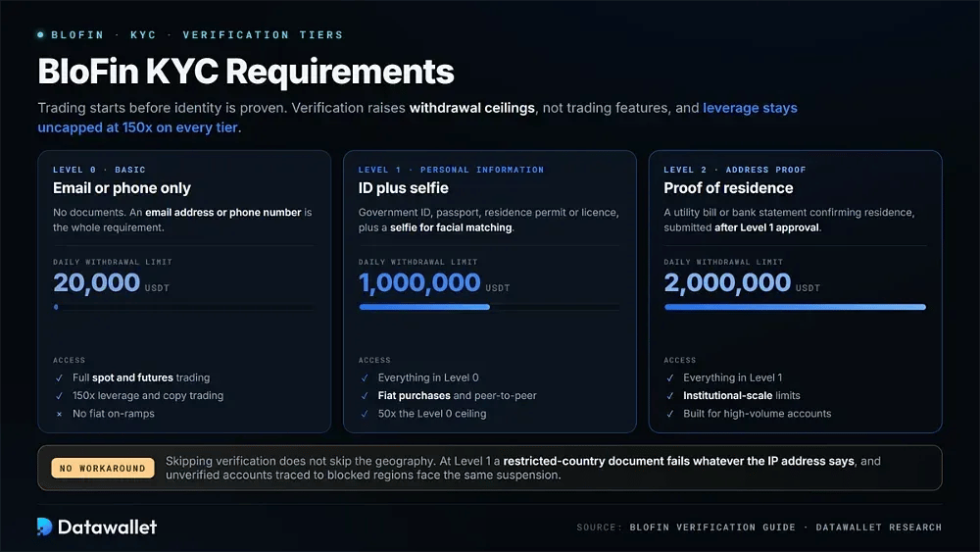
Task: Click the NO WORKAROUND badge
Action: pos(103,468)
